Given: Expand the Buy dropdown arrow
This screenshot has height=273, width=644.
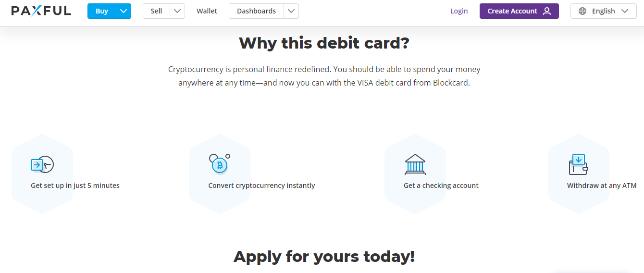Looking at the screenshot, I should 124,11.
